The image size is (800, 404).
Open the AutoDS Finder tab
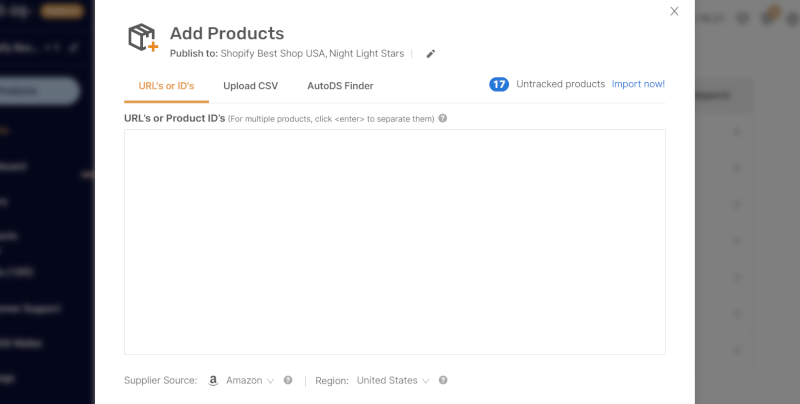click(340, 86)
